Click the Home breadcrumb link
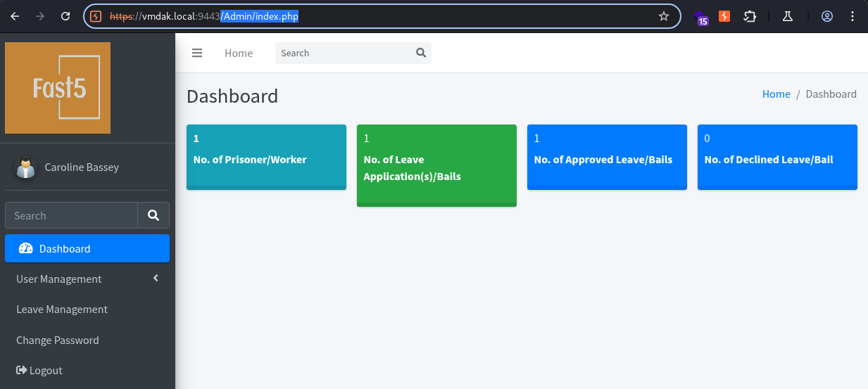Viewport: 868px width, 389px height. click(776, 94)
